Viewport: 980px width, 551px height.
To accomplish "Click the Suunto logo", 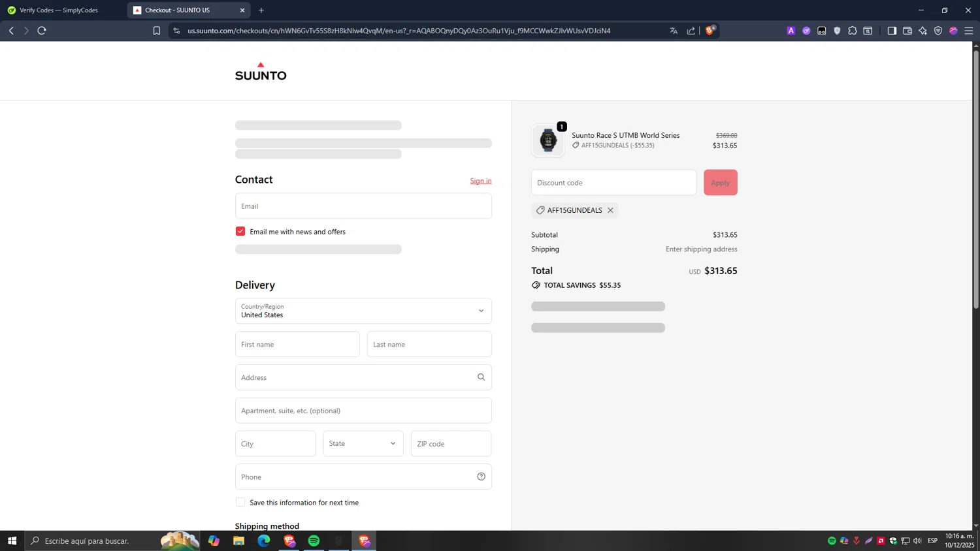I will (x=261, y=71).
